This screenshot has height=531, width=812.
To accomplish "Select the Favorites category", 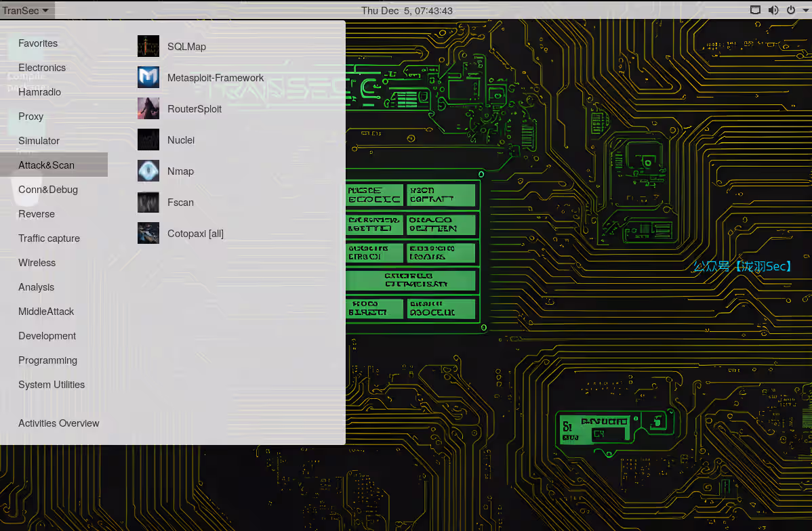I will tap(38, 43).
